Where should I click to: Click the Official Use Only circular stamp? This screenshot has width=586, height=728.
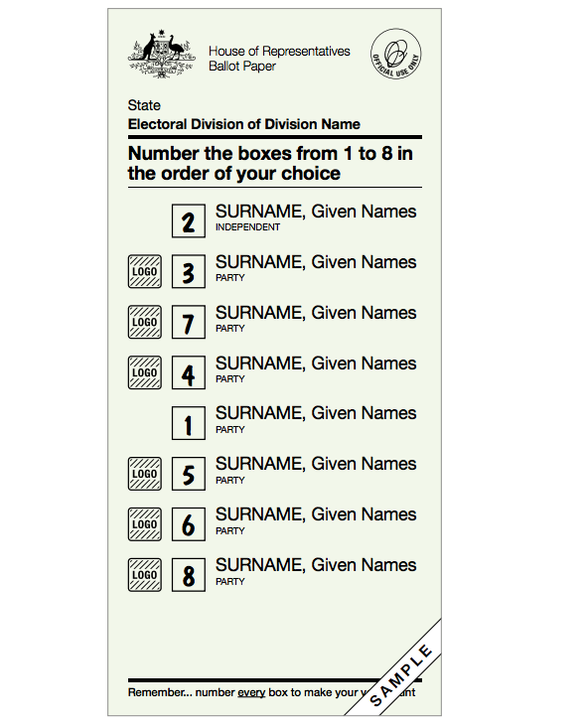point(396,54)
